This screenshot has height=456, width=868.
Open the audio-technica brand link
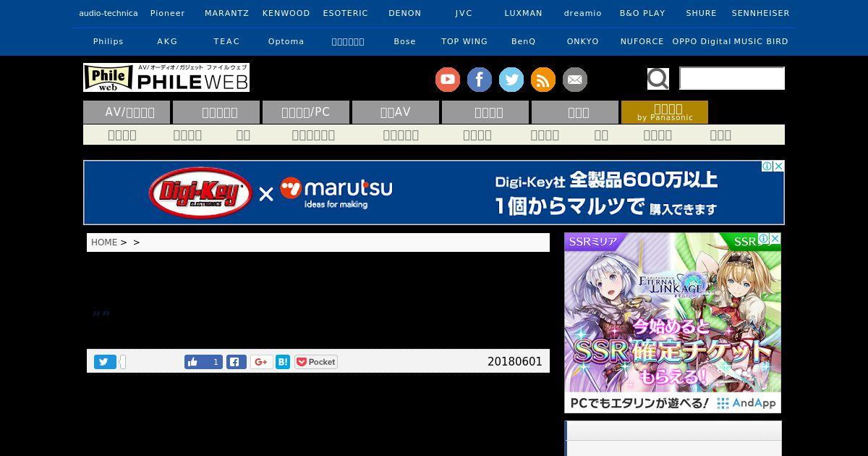[109, 13]
